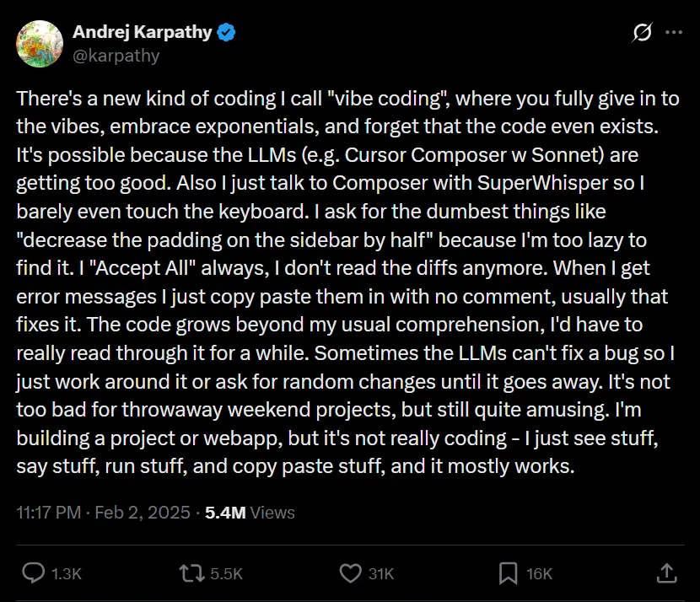This screenshot has height=602, width=700.
Task: Visit Andrej Karpathy's profile via name
Action: pos(142,31)
